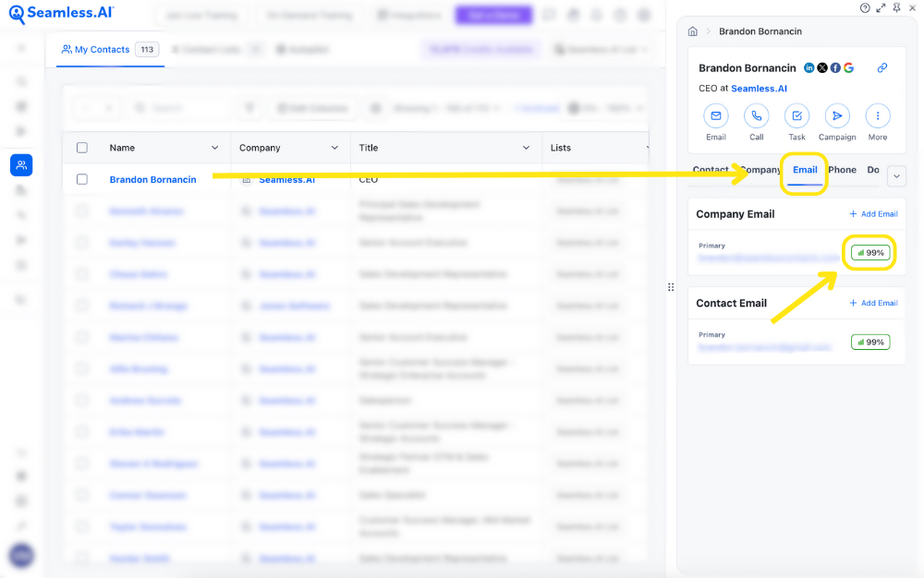The width and height of the screenshot is (924, 578).
Task: Copy contact link using chain icon
Action: [882, 67]
